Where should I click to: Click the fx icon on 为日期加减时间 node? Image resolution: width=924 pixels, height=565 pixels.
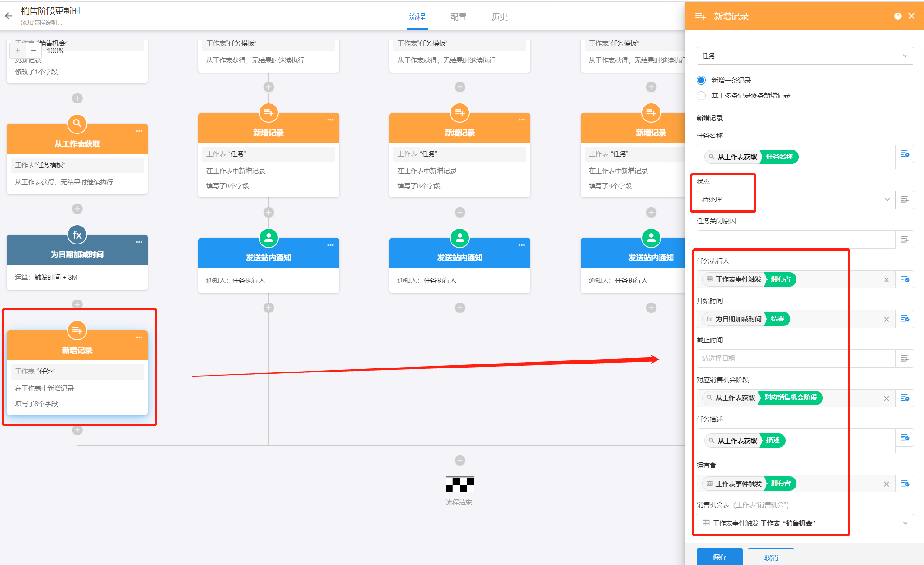tap(77, 234)
